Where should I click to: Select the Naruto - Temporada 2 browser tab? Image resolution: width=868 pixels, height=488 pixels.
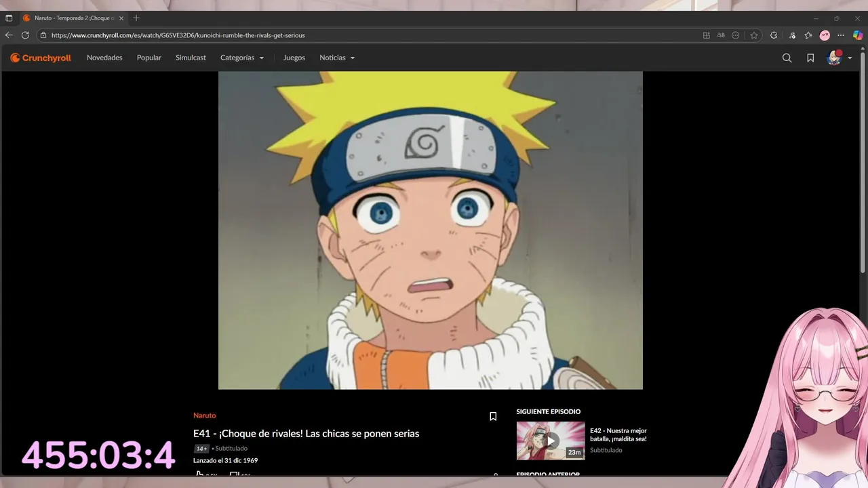click(x=73, y=18)
